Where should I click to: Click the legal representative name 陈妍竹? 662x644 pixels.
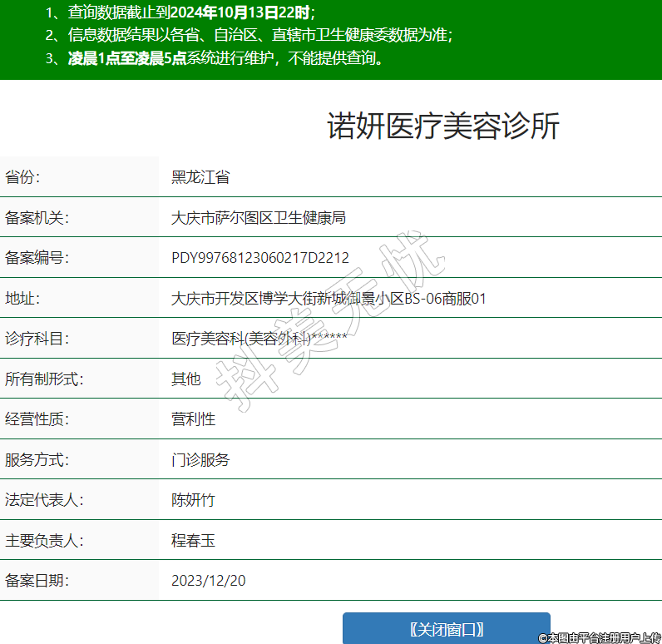[x=193, y=500]
